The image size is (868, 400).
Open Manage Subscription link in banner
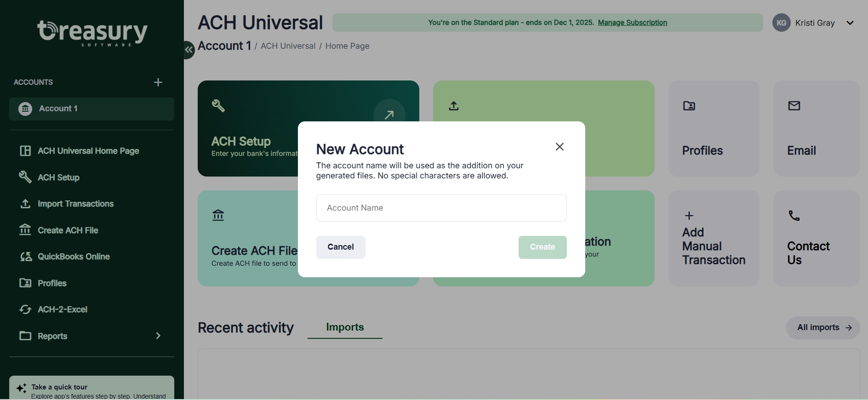point(632,23)
